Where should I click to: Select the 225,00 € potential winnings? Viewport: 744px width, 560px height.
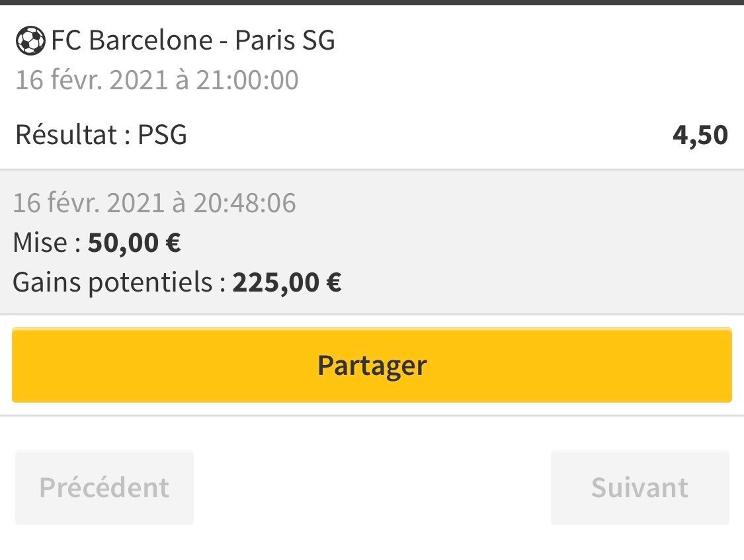286,283
